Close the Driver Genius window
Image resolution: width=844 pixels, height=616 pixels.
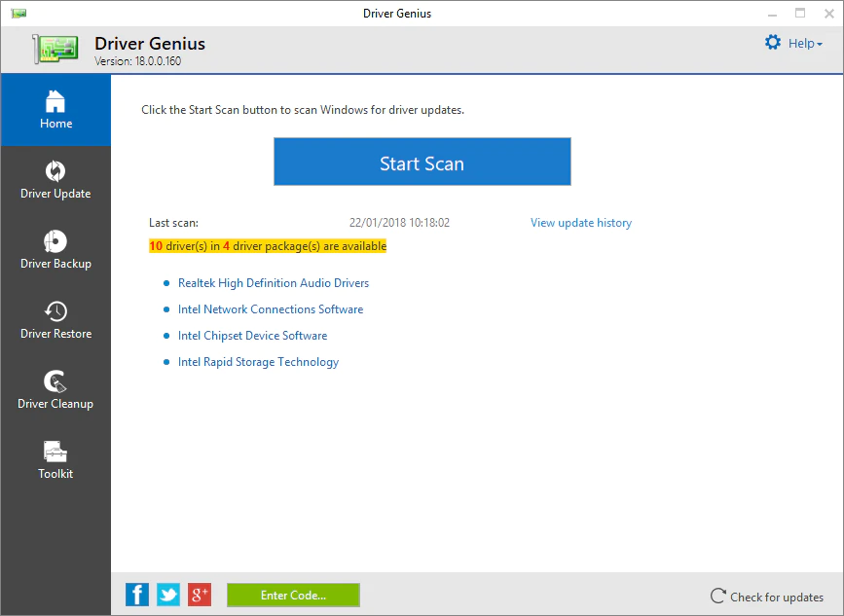pyautogui.click(x=829, y=14)
